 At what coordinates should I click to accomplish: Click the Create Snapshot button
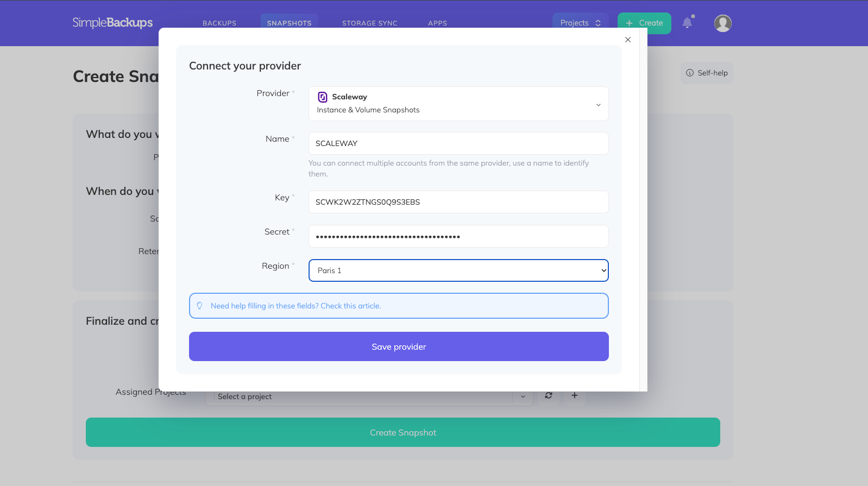click(x=403, y=432)
